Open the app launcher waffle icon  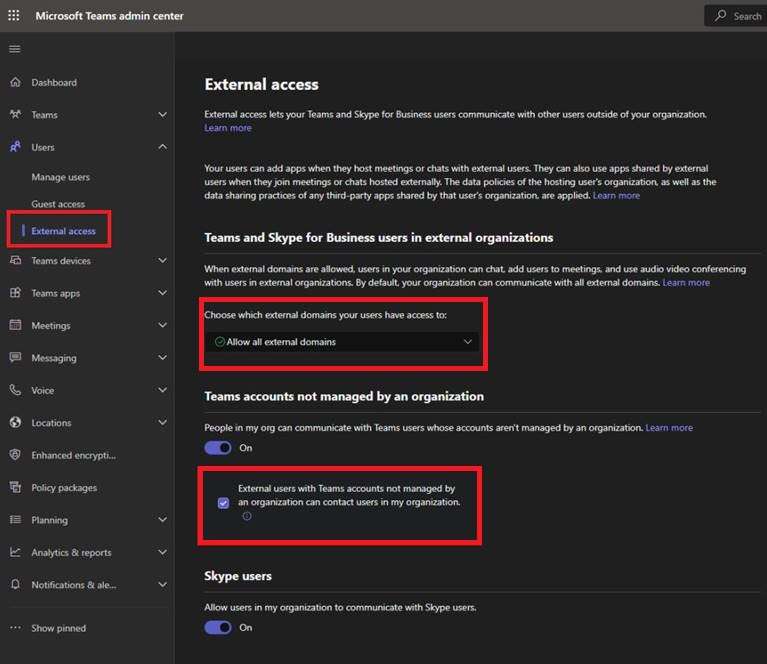(13, 16)
